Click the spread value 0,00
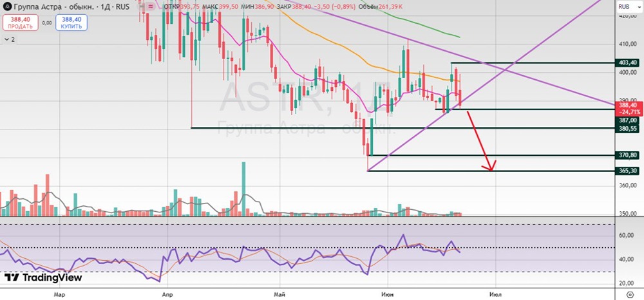644x300 pixels. pyautogui.click(x=47, y=23)
